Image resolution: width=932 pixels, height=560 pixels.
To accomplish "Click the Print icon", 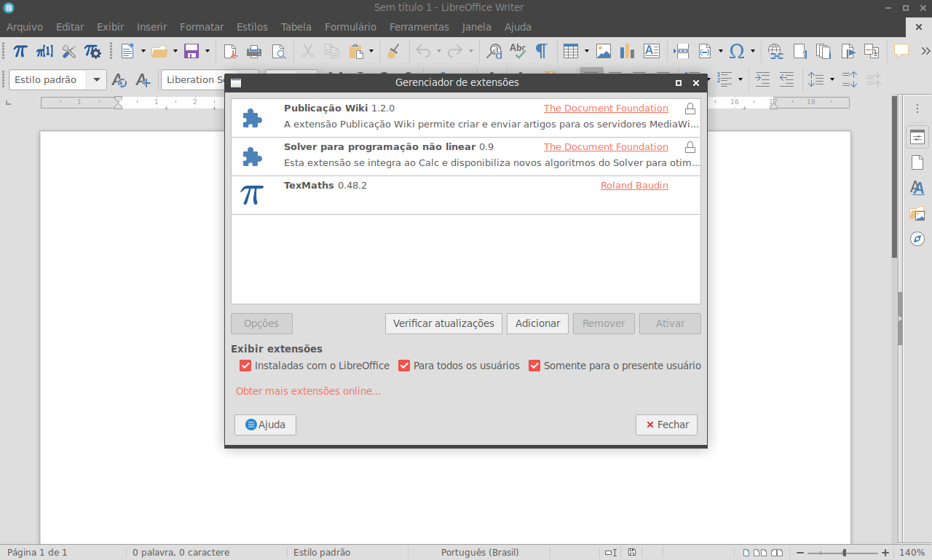I will tap(254, 51).
